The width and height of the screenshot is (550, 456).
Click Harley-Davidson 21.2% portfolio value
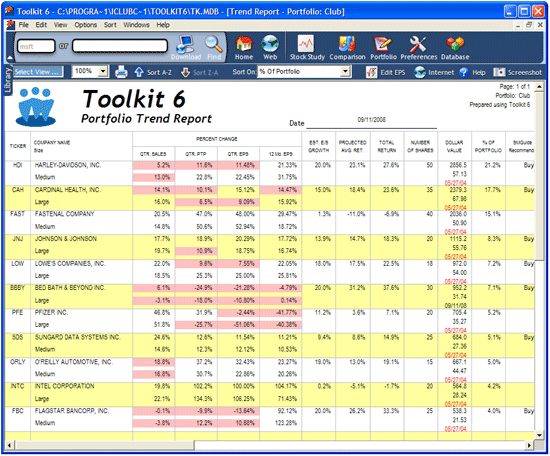point(492,165)
